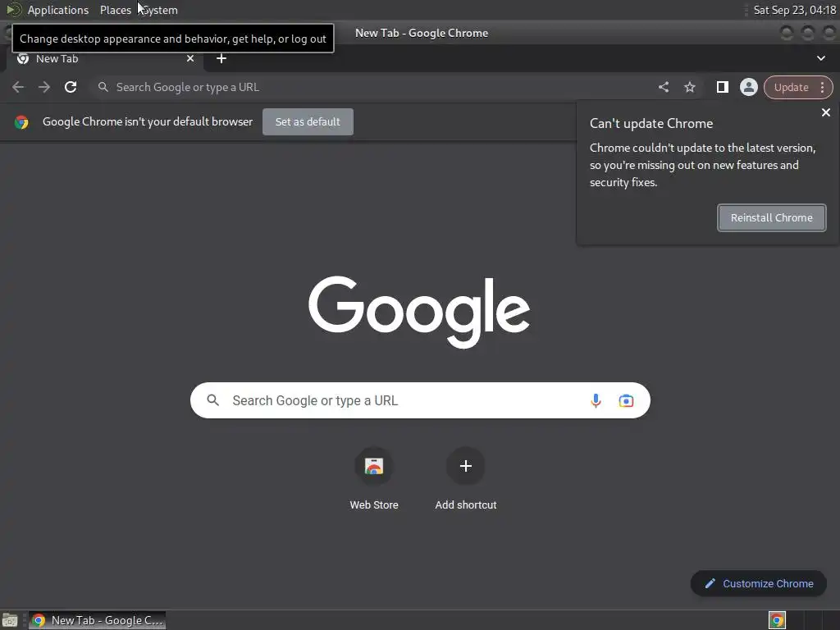Image resolution: width=840 pixels, height=630 pixels.
Task: Click the "Add shortcut" label
Action: tap(466, 504)
